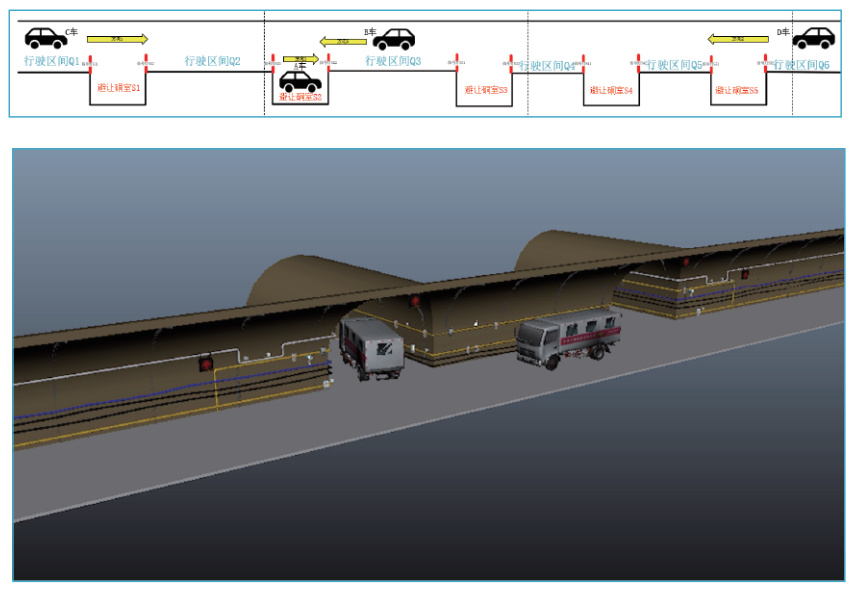Select the B车 car icon

point(393,39)
